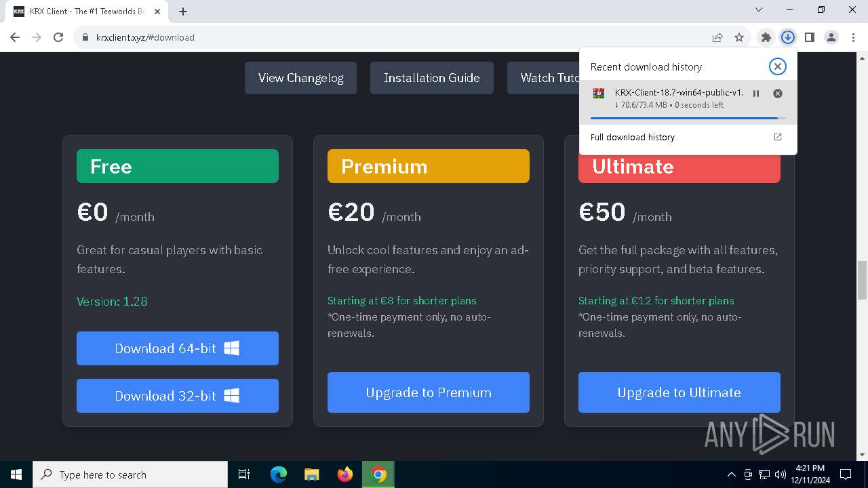Share this page via share icon
This screenshot has height=488, width=868.
point(717,37)
